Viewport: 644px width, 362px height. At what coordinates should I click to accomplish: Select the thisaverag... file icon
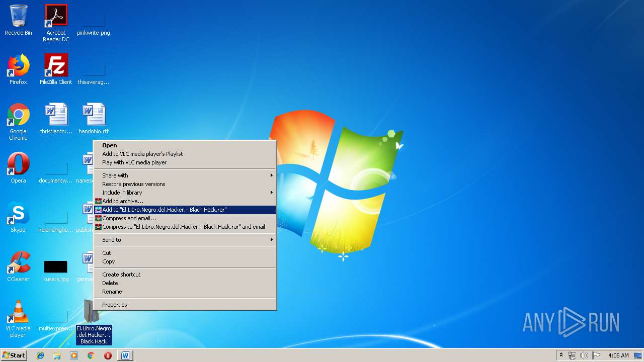[x=94, y=72]
